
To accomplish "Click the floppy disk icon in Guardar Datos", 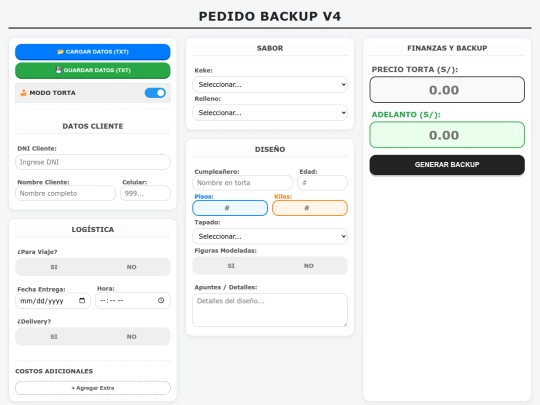I will 59,70.
